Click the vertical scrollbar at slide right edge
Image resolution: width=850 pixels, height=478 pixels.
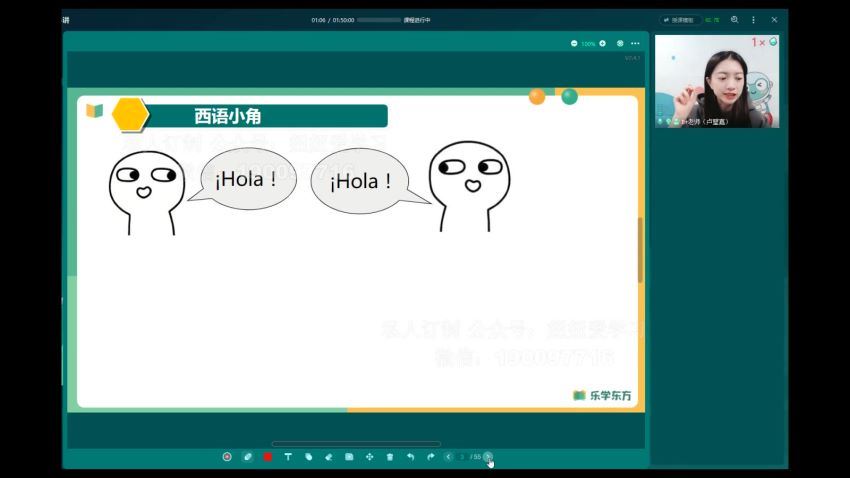click(x=640, y=249)
